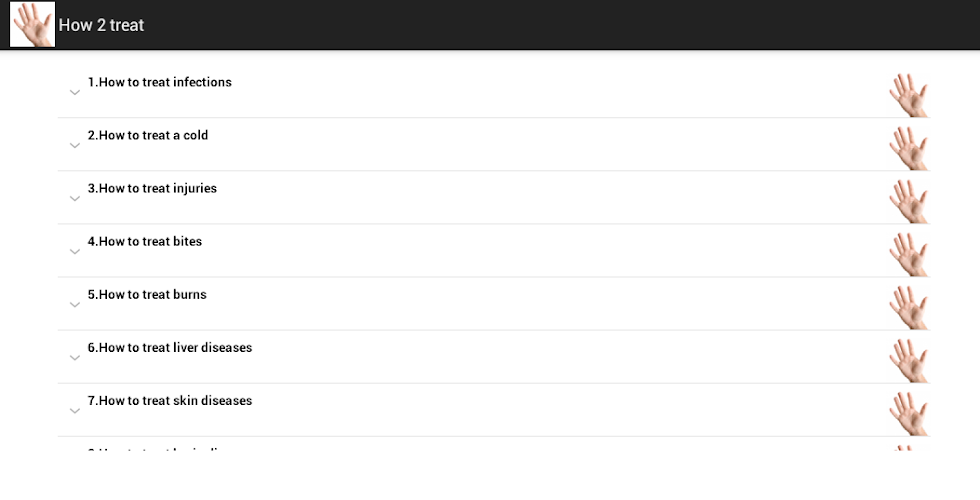This screenshot has height=500, width=980.
Task: Click the How 2 treat app hand icon
Action: click(32, 24)
